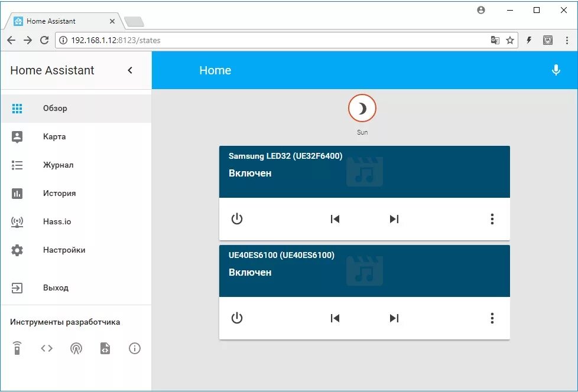Skip to next track on Samsung LED32

click(394, 219)
